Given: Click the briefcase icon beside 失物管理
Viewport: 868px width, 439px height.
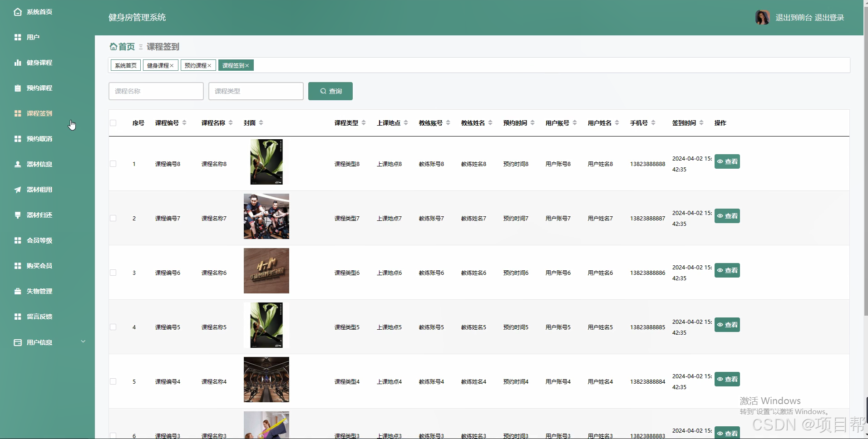Looking at the screenshot, I should [x=18, y=291].
